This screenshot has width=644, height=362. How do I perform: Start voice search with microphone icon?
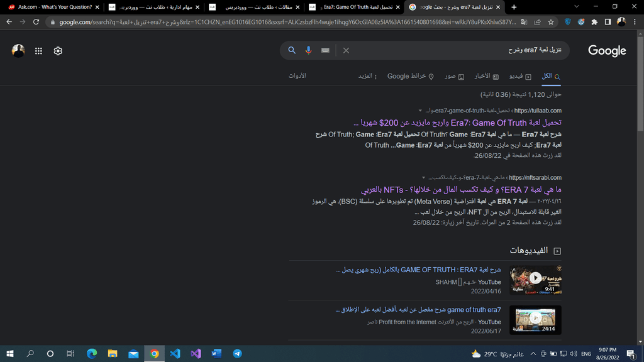tap(308, 50)
